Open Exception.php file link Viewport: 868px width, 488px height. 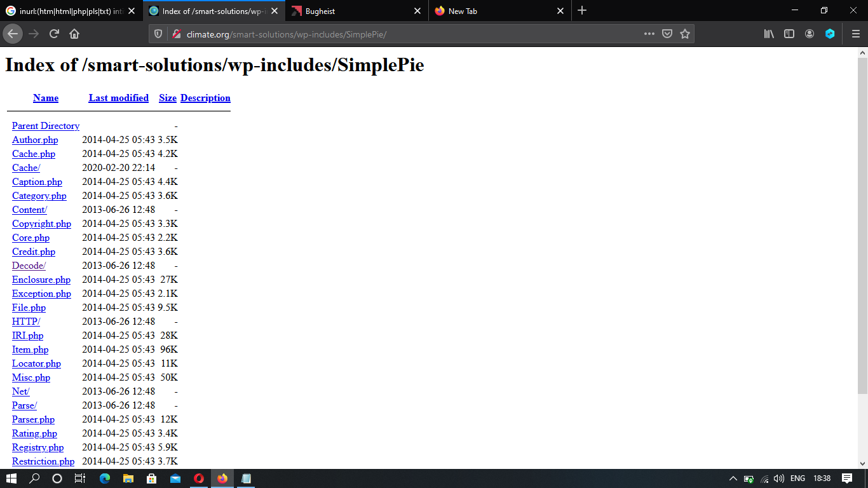[41, 294]
